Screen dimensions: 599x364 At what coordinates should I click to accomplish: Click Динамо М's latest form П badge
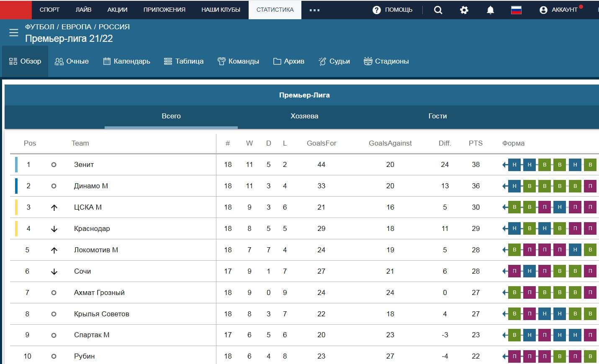pyautogui.click(x=590, y=186)
